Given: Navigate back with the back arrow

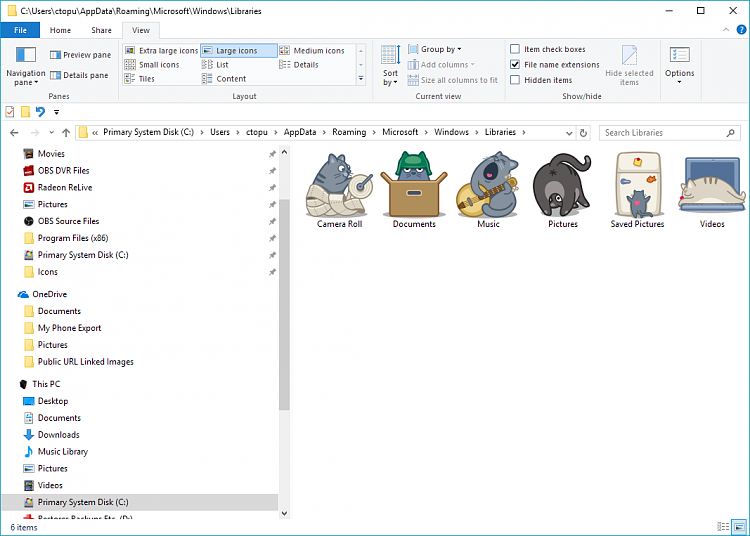Looking at the screenshot, I should click(14, 133).
